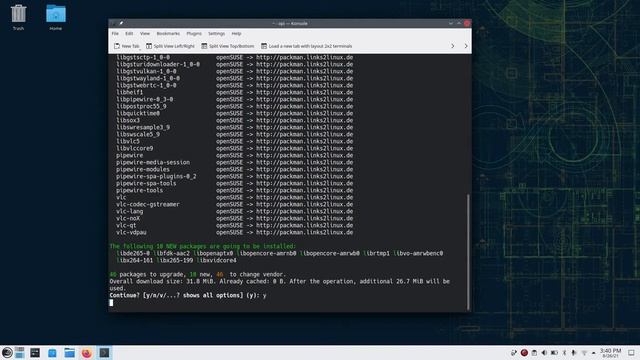Click Split View Left/Right toolbar button
640x360 pixels.
170,46
